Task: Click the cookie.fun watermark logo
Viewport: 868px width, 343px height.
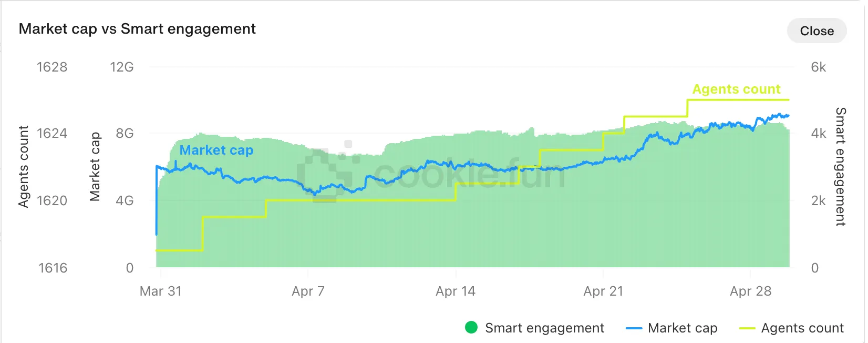Action: (431, 173)
